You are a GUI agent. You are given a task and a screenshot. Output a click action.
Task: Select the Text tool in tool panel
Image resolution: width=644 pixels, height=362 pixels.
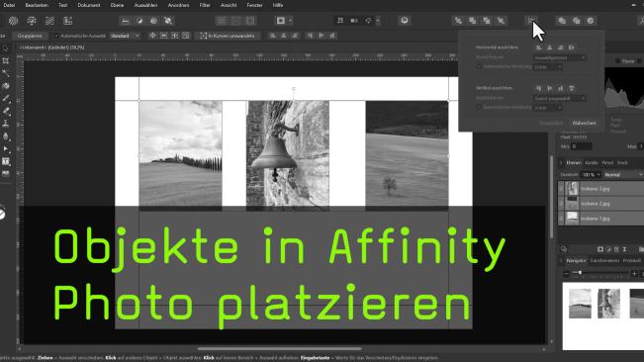(5, 161)
